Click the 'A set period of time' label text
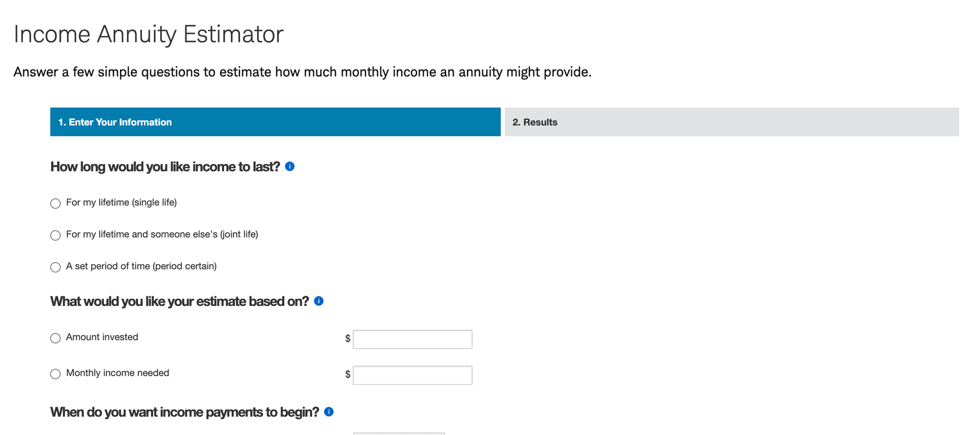The image size is (980, 435). tap(141, 266)
